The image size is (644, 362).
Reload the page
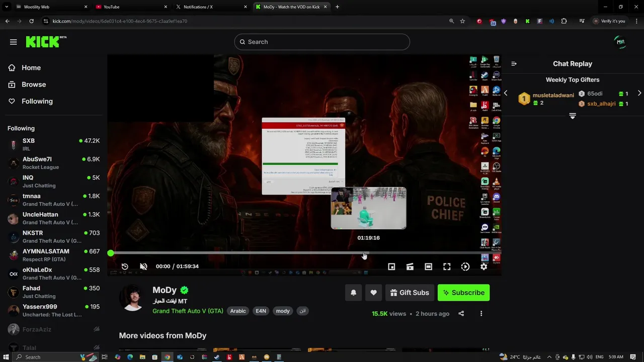(x=31, y=21)
